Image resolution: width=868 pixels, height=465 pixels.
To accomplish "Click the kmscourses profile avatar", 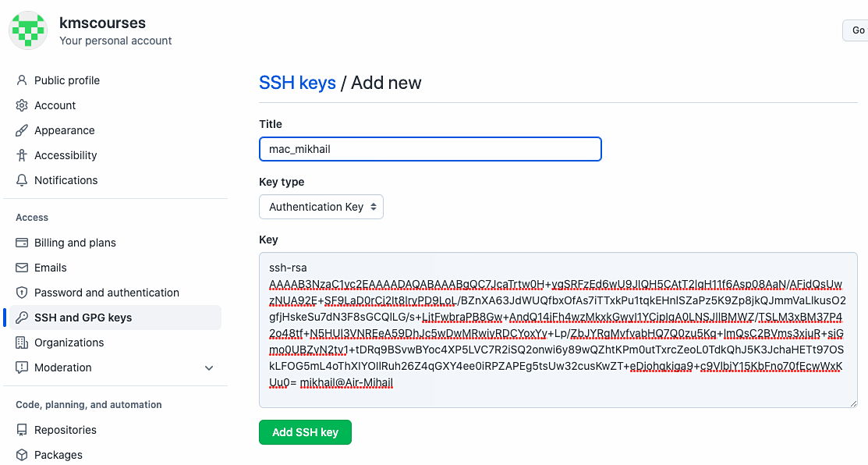I will coord(28,30).
